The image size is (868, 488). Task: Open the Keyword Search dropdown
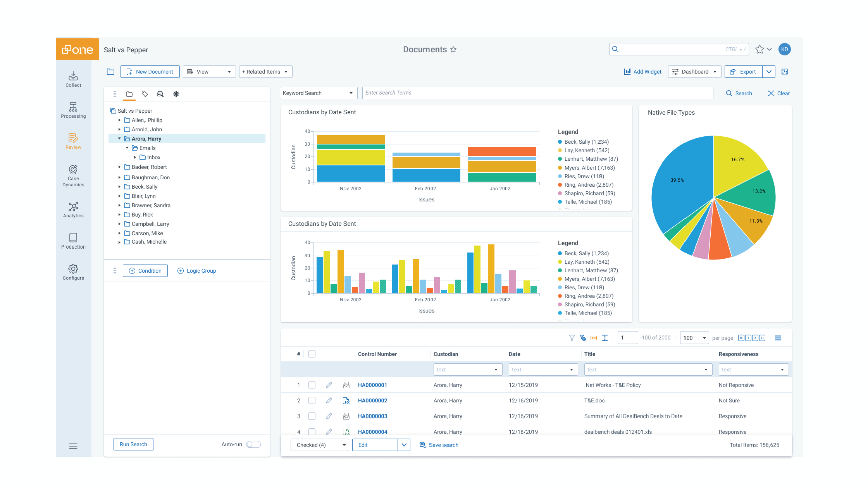point(318,93)
